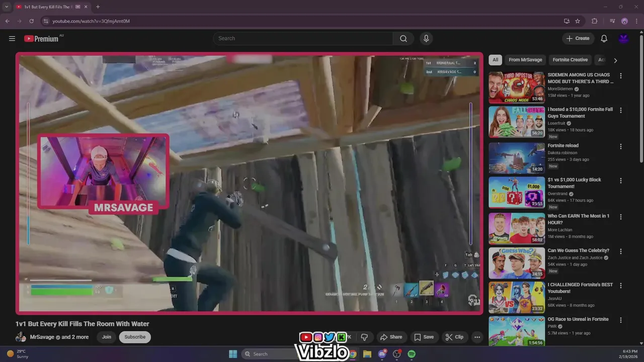The height and width of the screenshot is (362, 644).
Task: Open Chrome three-dot menu
Action: (637, 21)
